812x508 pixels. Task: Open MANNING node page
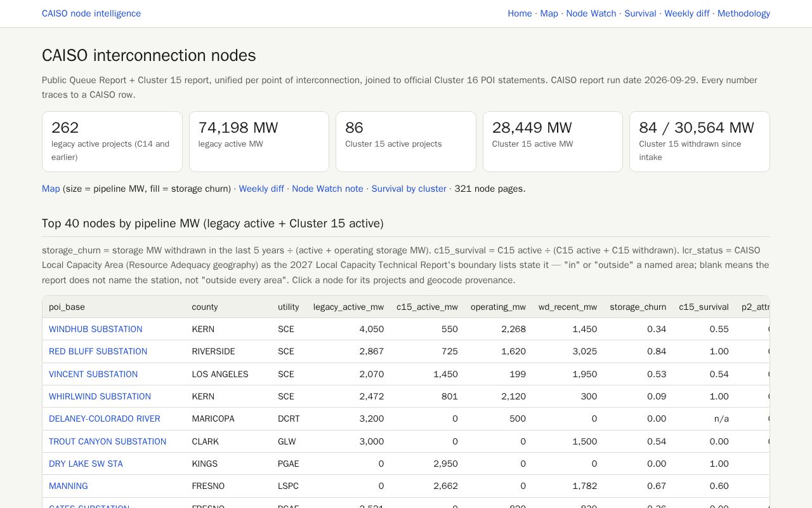point(69,486)
